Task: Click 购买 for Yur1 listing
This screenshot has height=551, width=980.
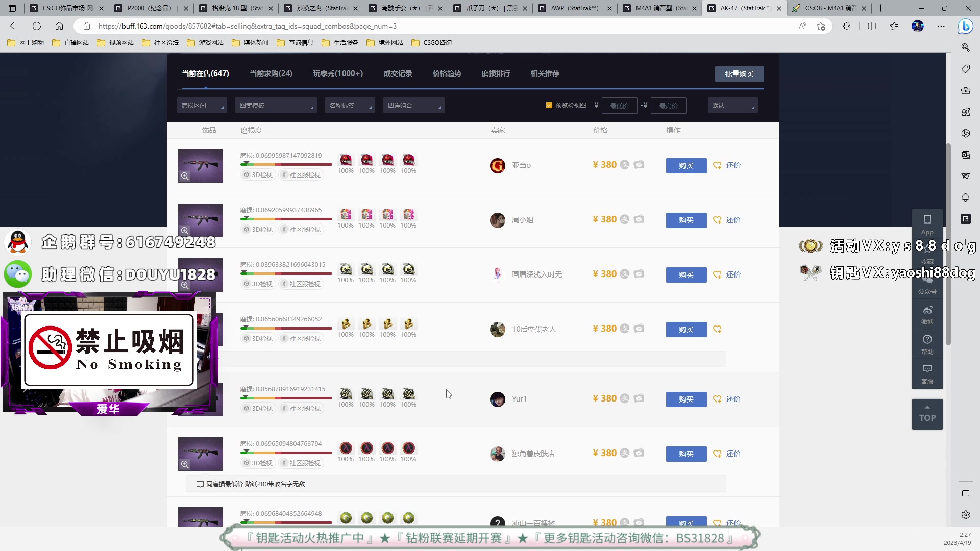Action: coord(686,399)
